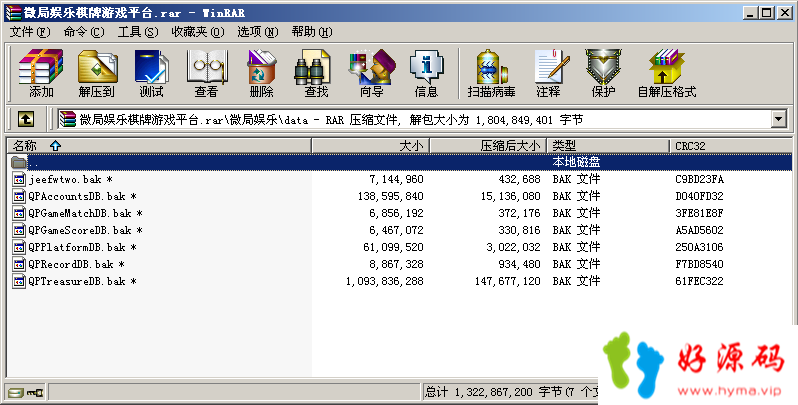
Task: Select QPGameMatchDB.bak file icon
Action: tap(19, 213)
